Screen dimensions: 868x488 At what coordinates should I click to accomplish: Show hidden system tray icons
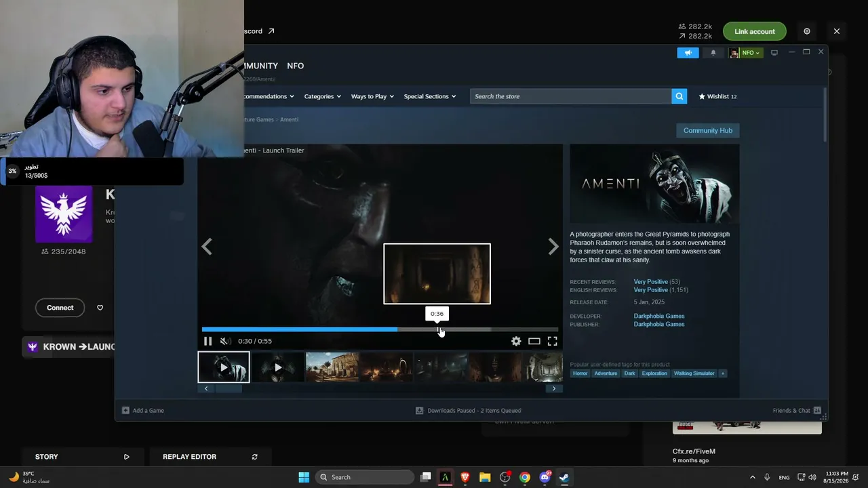coord(752,477)
